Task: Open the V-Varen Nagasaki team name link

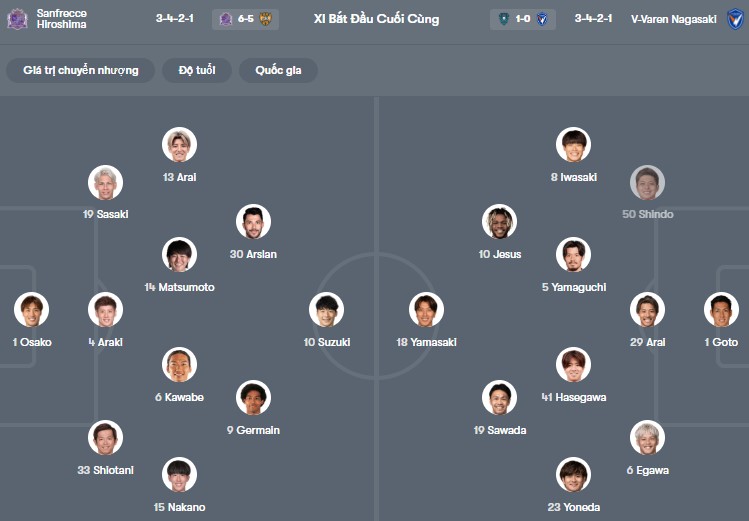Action: 673,19
